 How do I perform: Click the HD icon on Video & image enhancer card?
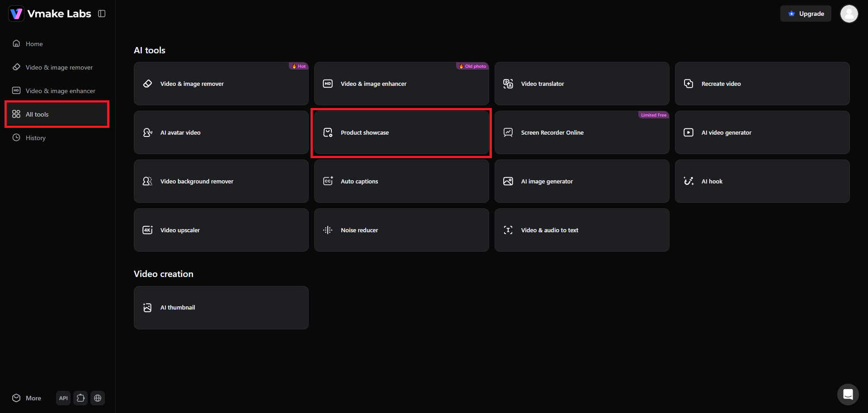[328, 84]
